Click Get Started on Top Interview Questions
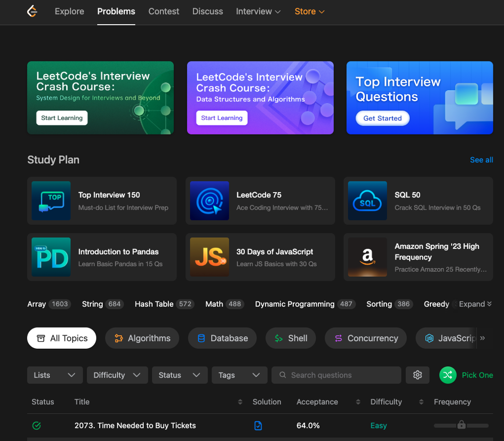Image resolution: width=504 pixels, height=441 pixels. pyautogui.click(x=383, y=118)
